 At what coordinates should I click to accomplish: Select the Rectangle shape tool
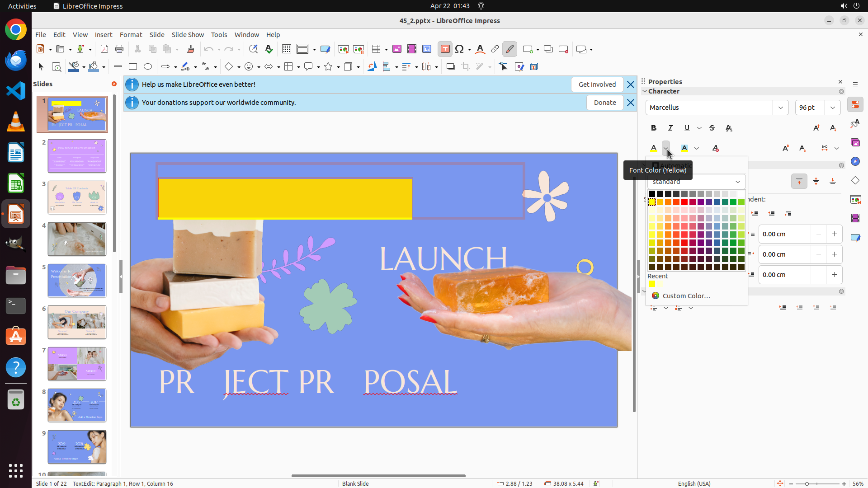(133, 67)
